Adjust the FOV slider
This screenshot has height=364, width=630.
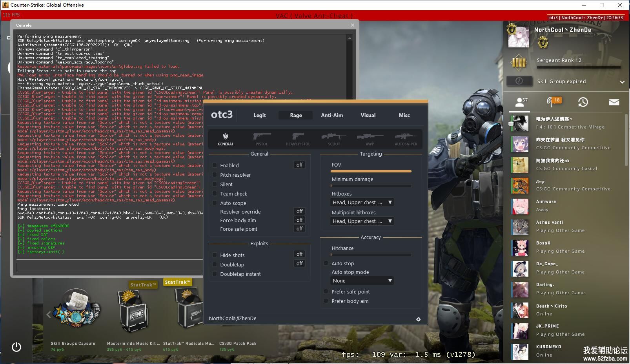371,171
